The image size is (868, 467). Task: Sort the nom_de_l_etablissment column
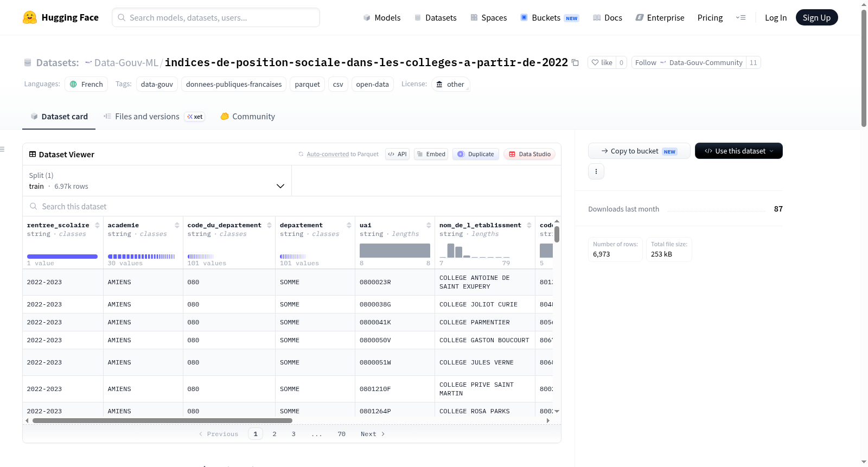[x=529, y=225]
